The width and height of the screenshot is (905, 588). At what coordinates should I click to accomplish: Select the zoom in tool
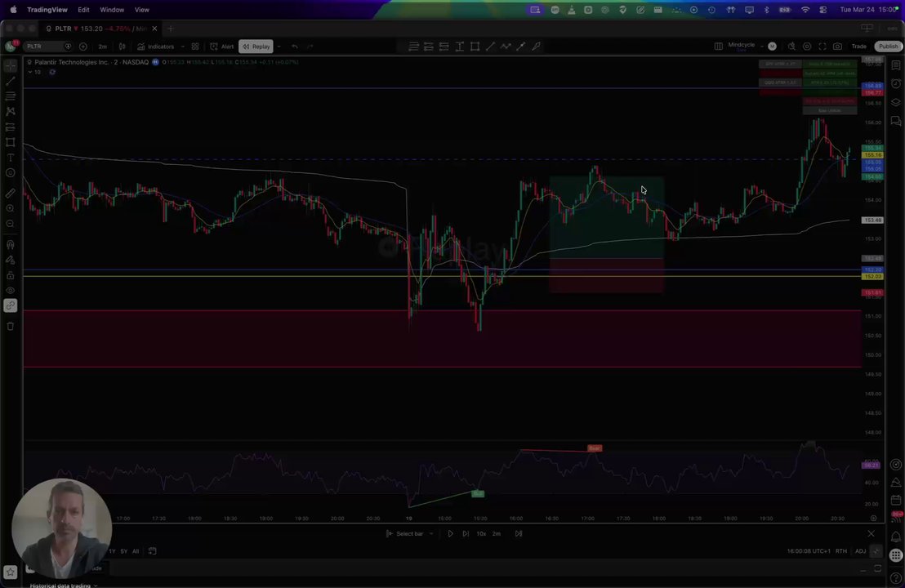click(x=11, y=208)
